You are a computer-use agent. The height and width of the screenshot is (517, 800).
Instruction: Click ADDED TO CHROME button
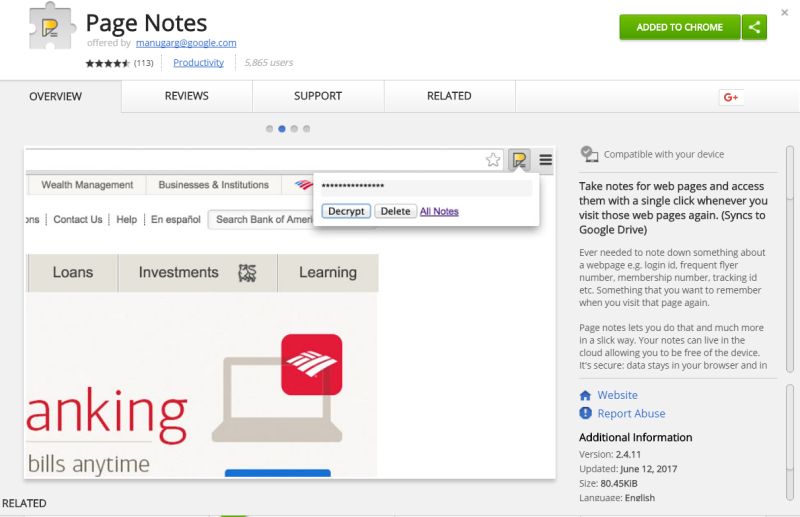click(x=680, y=27)
